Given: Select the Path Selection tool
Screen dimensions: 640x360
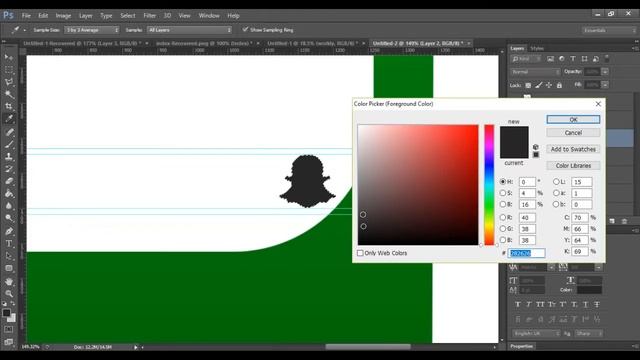Looking at the screenshot, I should [9, 256].
